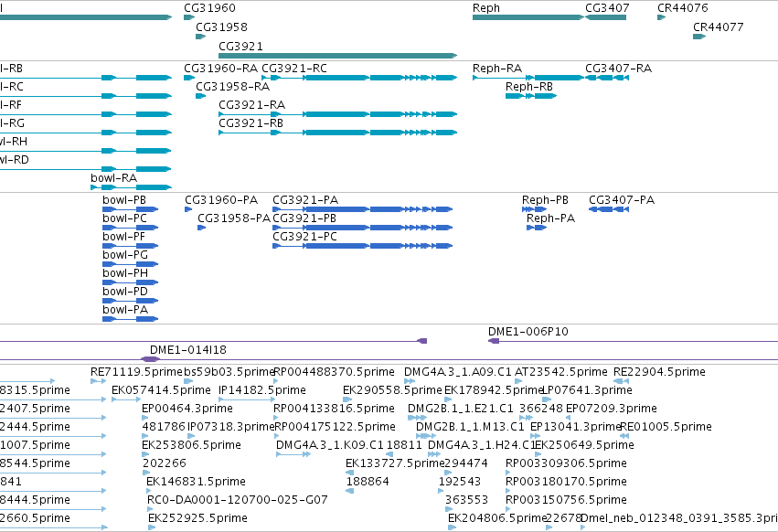The image size is (778, 532).
Task: Click the CG3407 gene feature
Action: pos(606,17)
